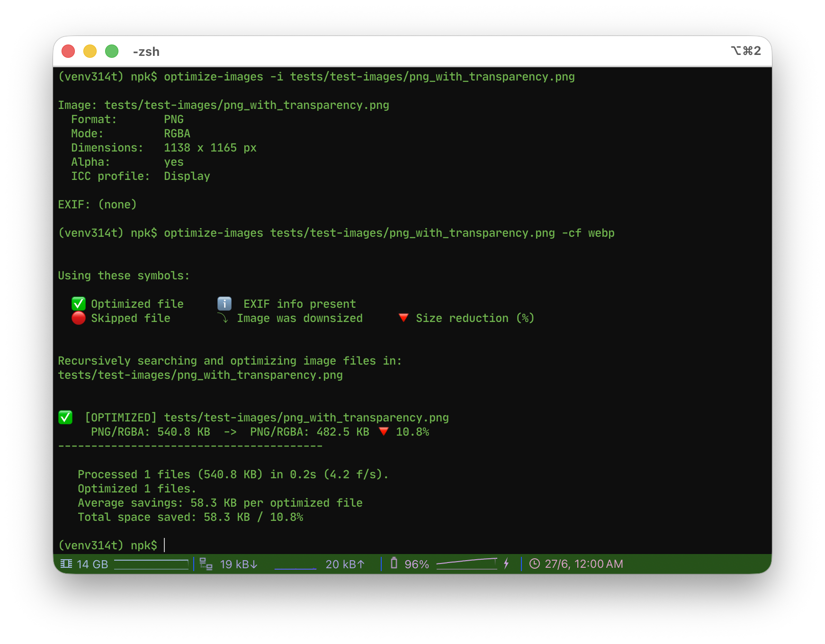Click the battery icon beside 96%
This screenshot has height=644, width=825.
point(394,563)
